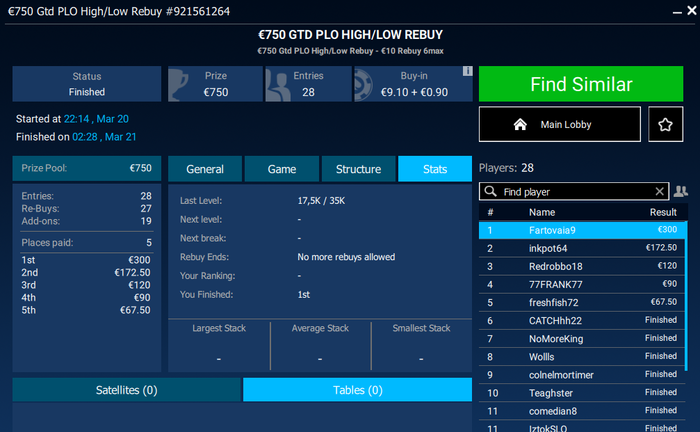
Task: Open the General tab
Action: click(205, 169)
